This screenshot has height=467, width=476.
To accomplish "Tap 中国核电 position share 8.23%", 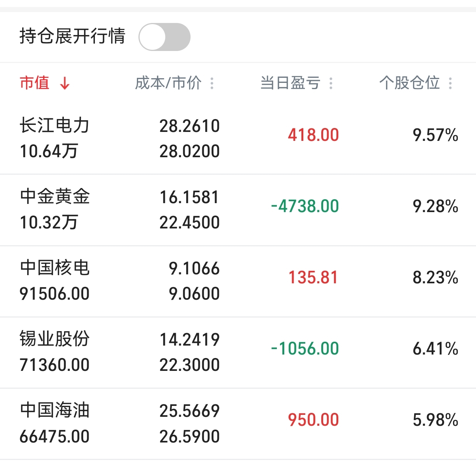I will pyautogui.click(x=435, y=278).
